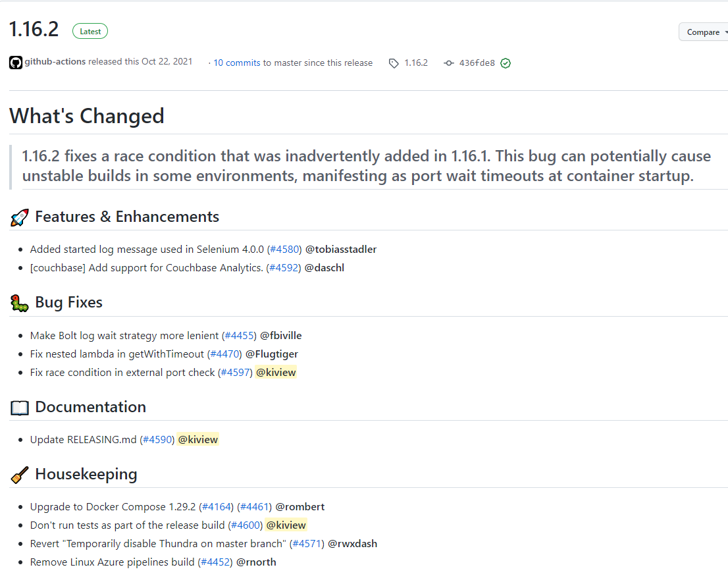
Task: Open the 10 commits link
Action: pyautogui.click(x=237, y=63)
